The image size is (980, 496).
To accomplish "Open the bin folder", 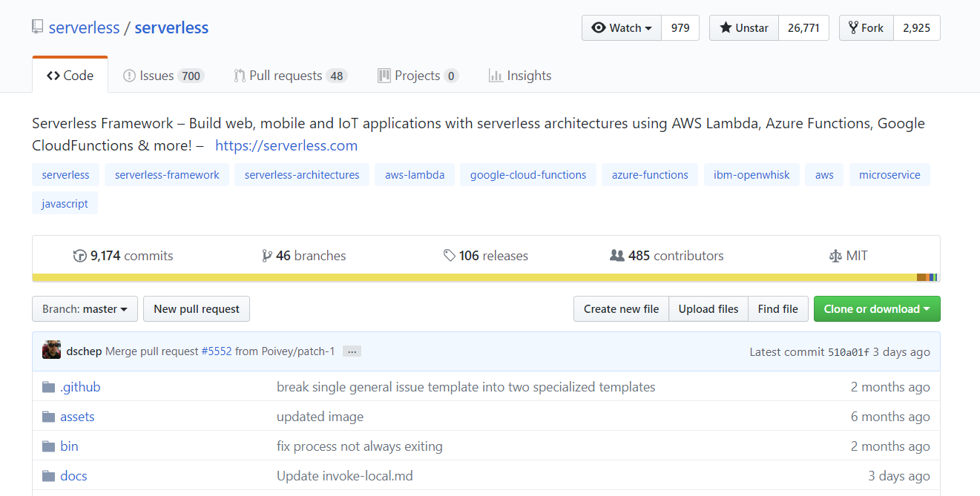I will pos(69,446).
